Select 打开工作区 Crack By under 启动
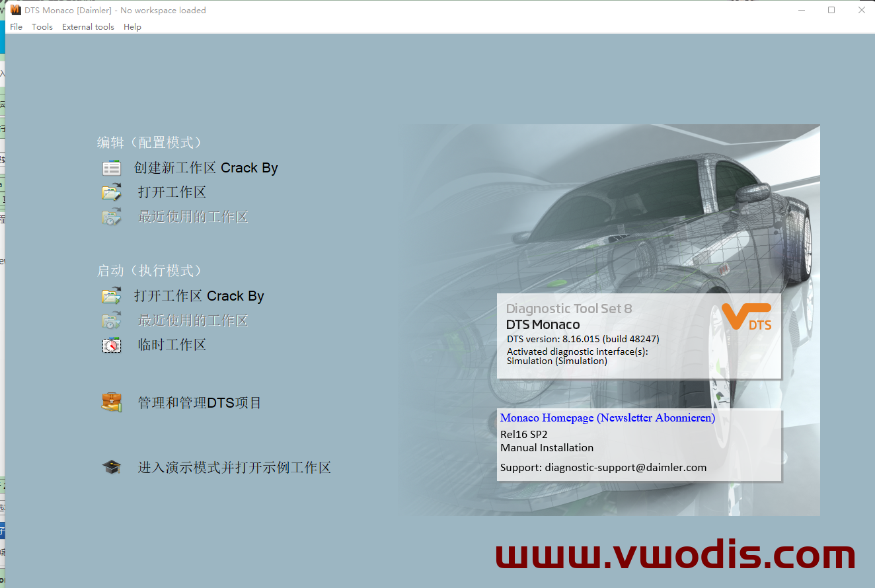This screenshot has height=588, width=875. (199, 296)
